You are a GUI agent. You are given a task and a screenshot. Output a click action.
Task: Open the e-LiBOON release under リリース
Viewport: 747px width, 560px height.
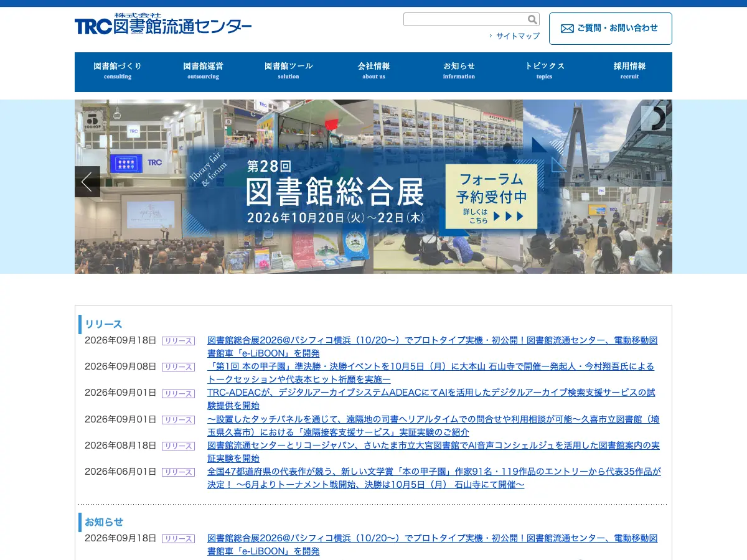coord(432,347)
